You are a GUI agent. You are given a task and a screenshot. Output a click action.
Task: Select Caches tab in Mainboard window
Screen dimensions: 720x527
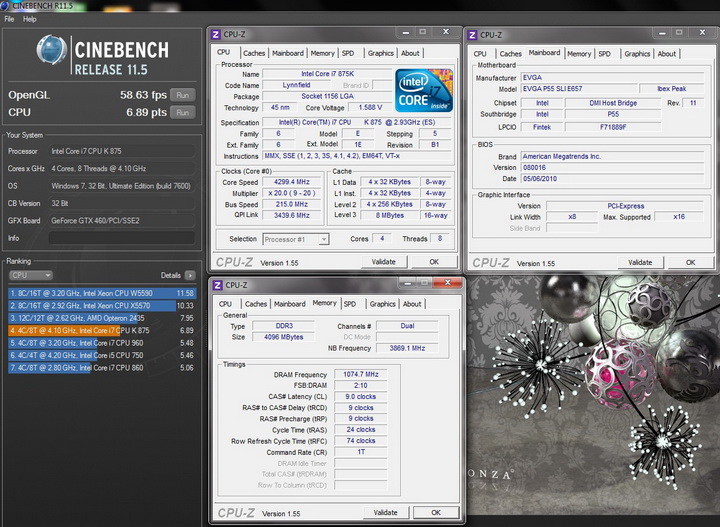click(511, 54)
